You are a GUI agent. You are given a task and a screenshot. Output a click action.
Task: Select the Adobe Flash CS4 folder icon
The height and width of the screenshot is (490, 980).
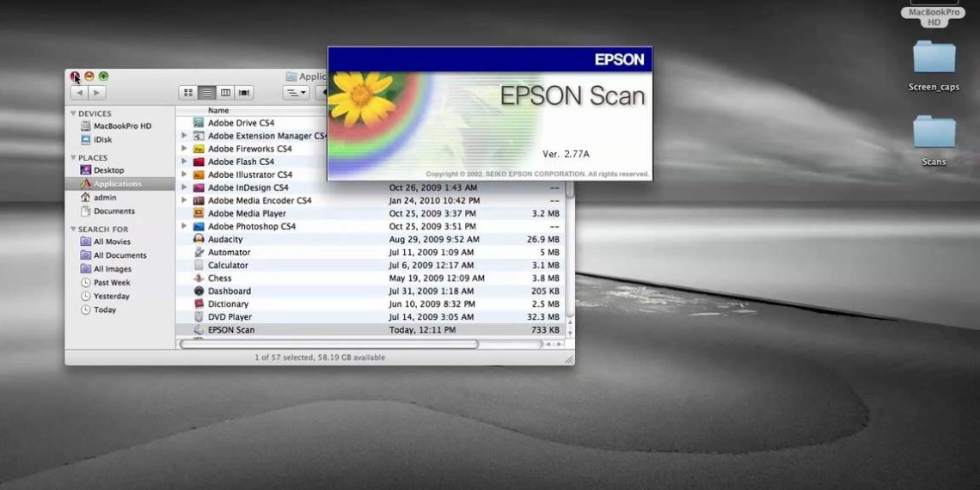coord(199,162)
